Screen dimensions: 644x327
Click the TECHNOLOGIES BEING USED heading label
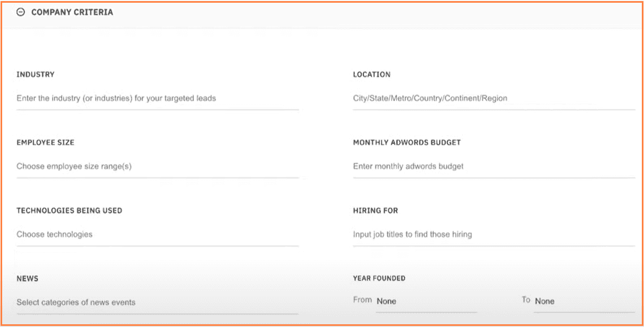[x=69, y=210]
